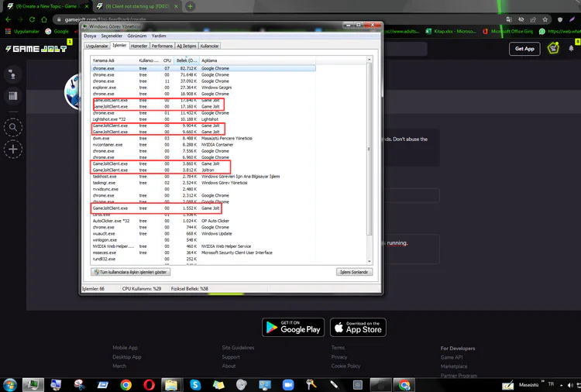Click the process list scroll-down arrow

369,262
